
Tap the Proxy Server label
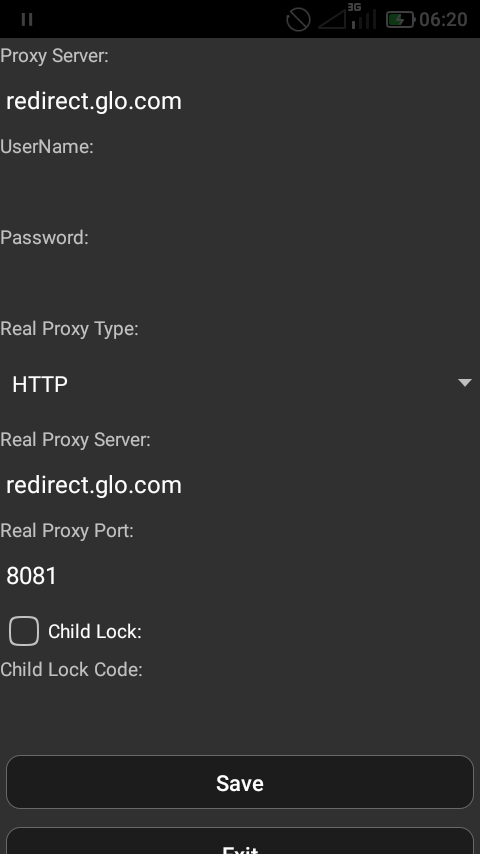tap(54, 56)
